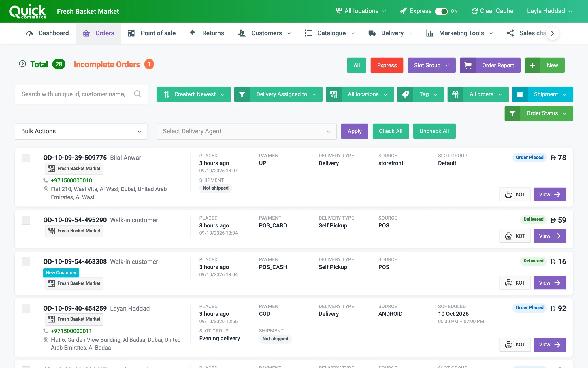588x368 pixels.
Task: Click the store icon on the All locations filter
Action: 334,94
